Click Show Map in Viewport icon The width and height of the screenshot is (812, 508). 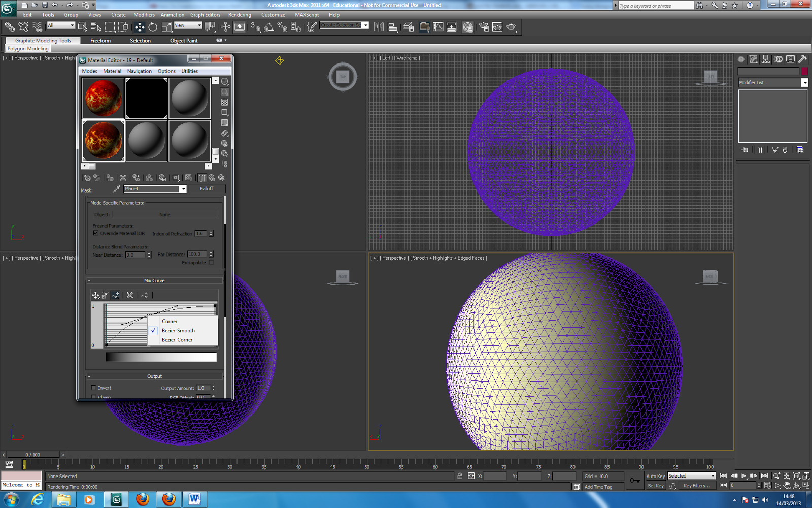coord(187,178)
